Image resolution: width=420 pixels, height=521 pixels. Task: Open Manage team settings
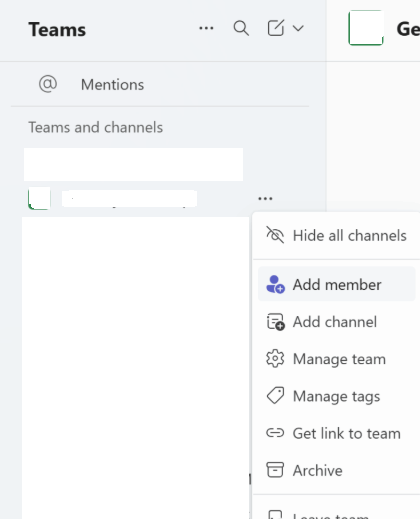coord(337,359)
